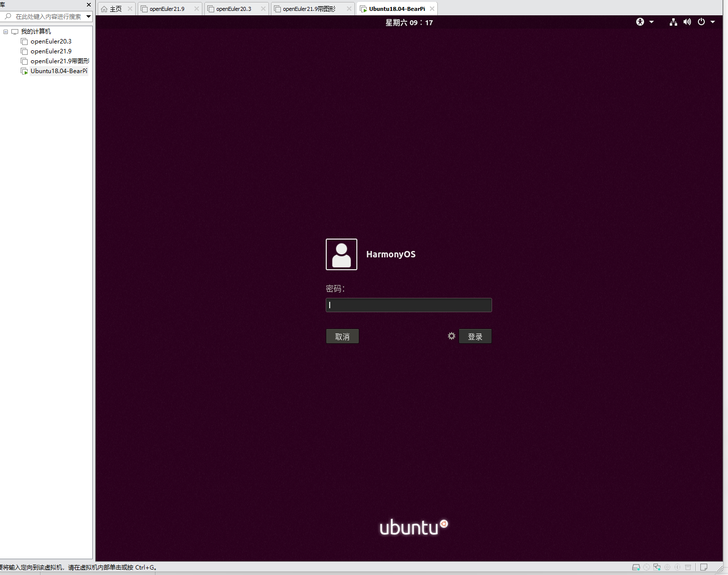728x575 pixels.
Task: Click the Bluetooth device status icon
Action: coord(678,567)
